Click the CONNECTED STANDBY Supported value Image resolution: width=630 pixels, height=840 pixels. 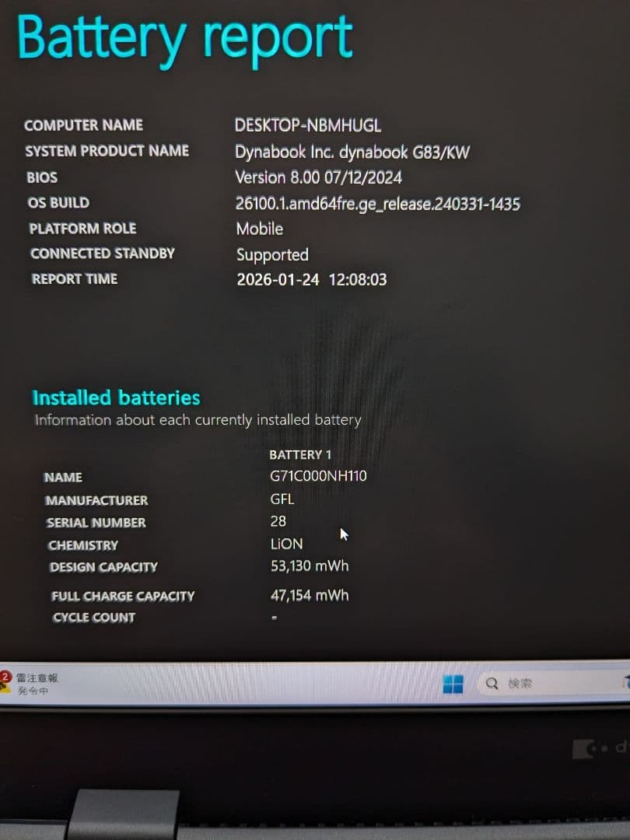[272, 254]
